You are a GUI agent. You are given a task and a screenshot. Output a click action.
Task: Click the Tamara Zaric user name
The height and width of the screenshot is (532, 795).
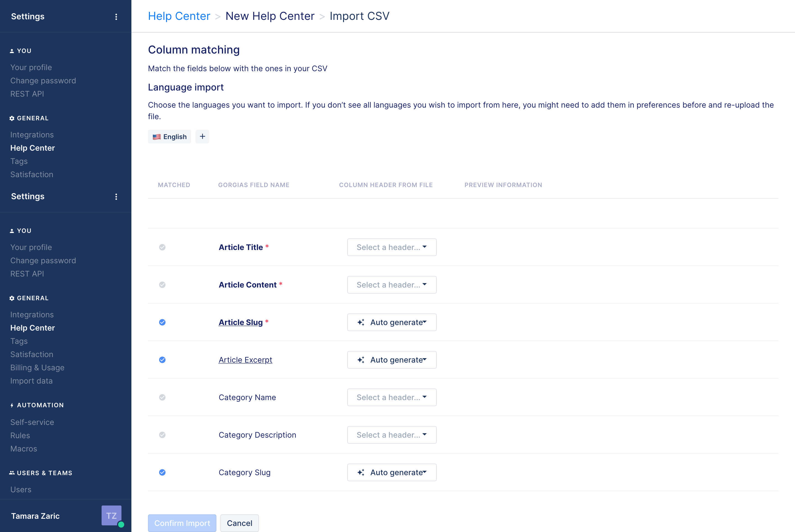click(35, 516)
